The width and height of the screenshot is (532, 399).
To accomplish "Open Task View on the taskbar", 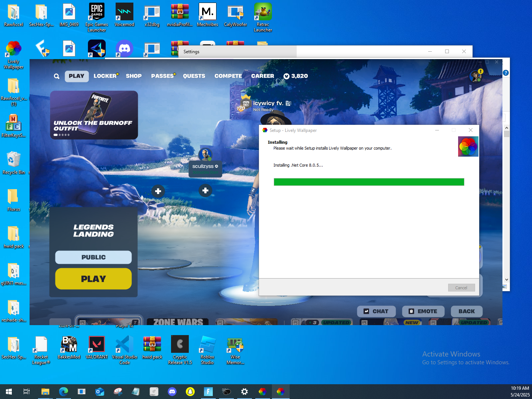I will (x=27, y=392).
